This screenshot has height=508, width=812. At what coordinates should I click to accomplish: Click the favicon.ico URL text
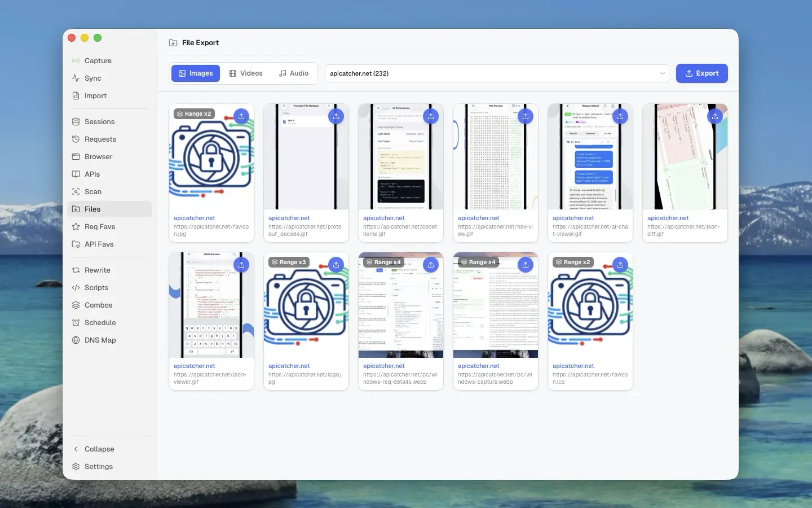tap(590, 378)
